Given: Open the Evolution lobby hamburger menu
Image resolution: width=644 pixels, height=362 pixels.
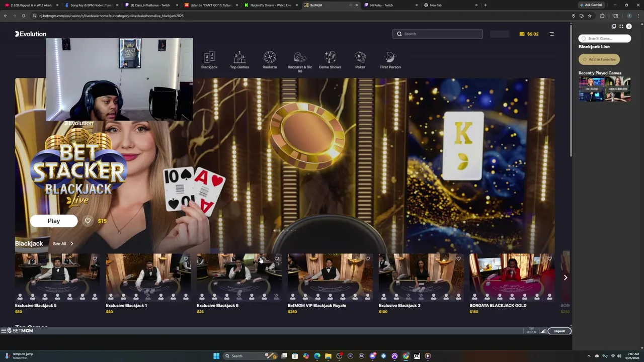Looking at the screenshot, I should 551,34.
